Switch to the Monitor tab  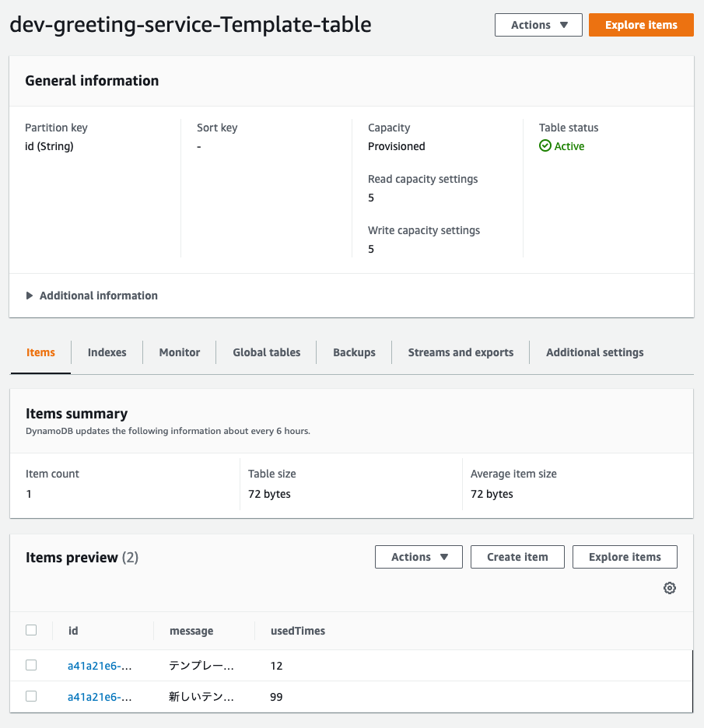(179, 352)
